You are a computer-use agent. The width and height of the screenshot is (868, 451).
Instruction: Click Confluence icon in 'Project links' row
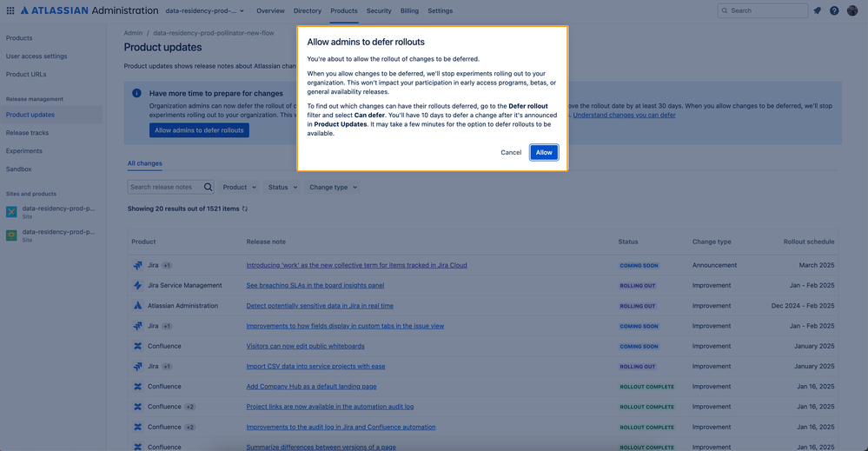138,407
